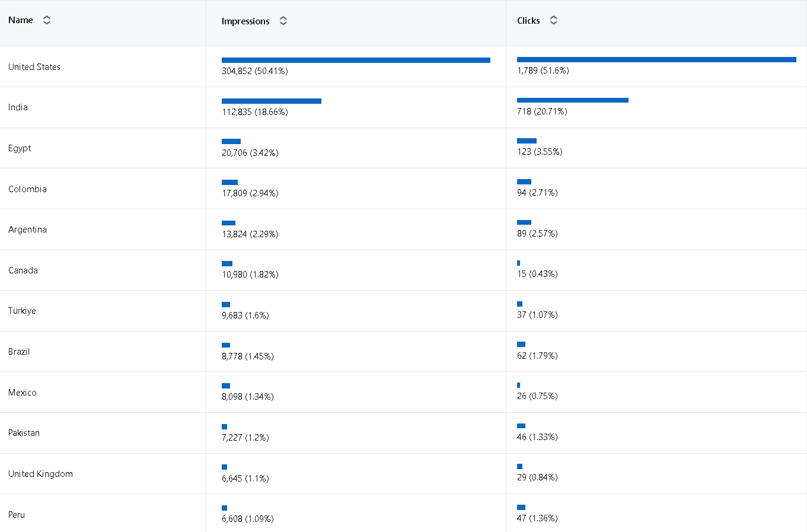Click the India clicks progress bar
This screenshot has width=807, height=532.
point(572,100)
